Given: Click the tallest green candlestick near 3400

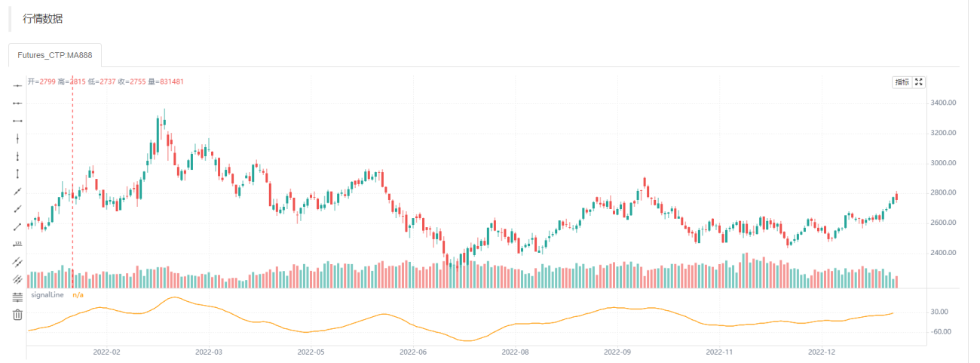Looking at the screenshot, I should (x=158, y=136).
